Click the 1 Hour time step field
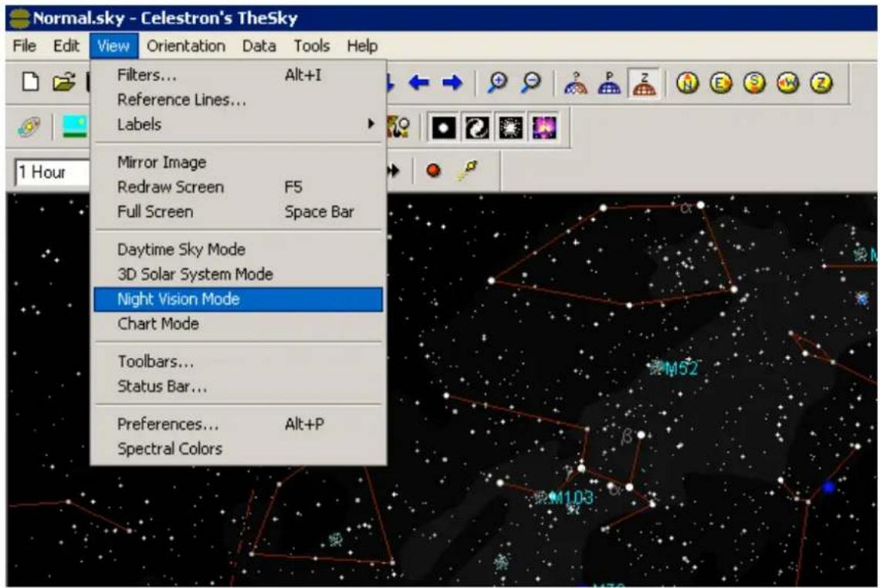This screenshot has height=588, width=880. pyautogui.click(x=52, y=171)
